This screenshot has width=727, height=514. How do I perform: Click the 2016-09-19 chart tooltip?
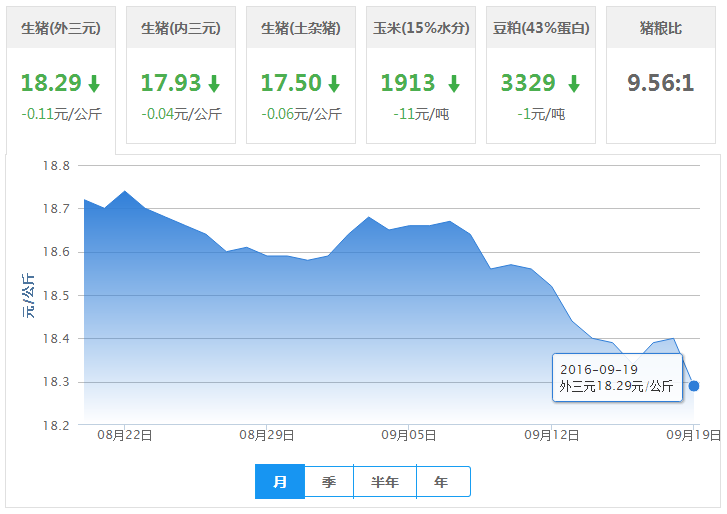617,377
